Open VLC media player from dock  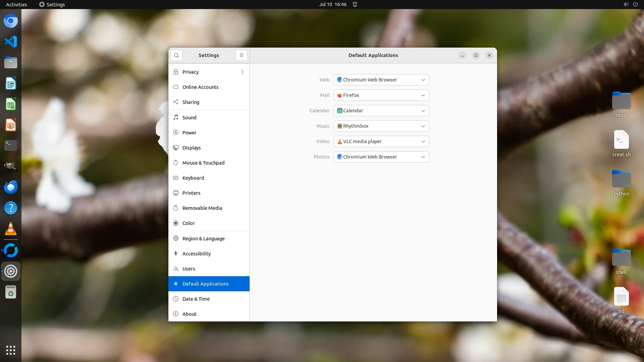(x=11, y=229)
